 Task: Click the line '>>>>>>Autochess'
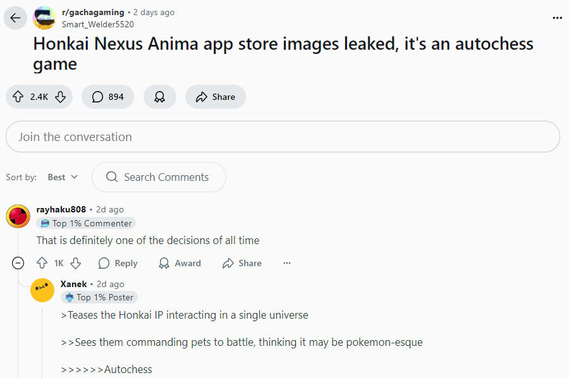tap(107, 369)
